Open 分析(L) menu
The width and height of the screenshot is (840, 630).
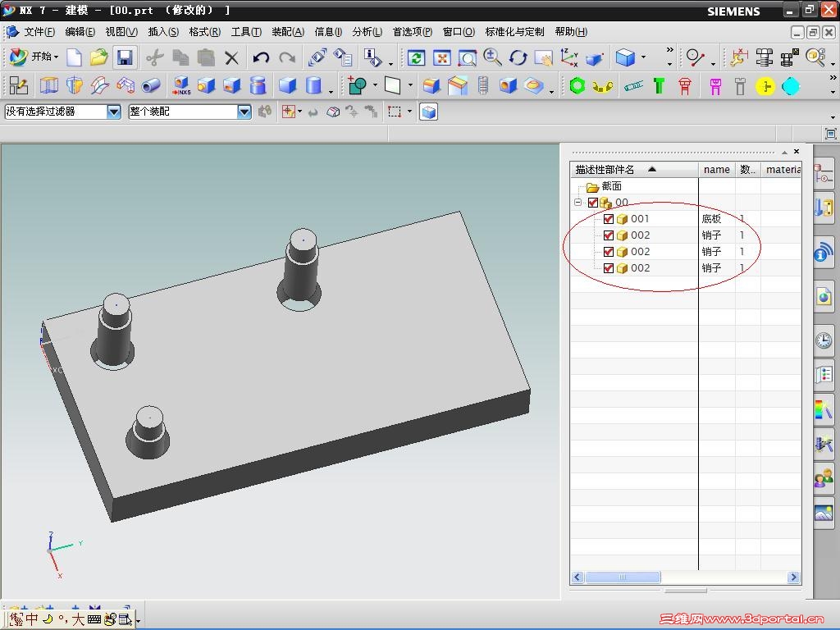[x=367, y=32]
